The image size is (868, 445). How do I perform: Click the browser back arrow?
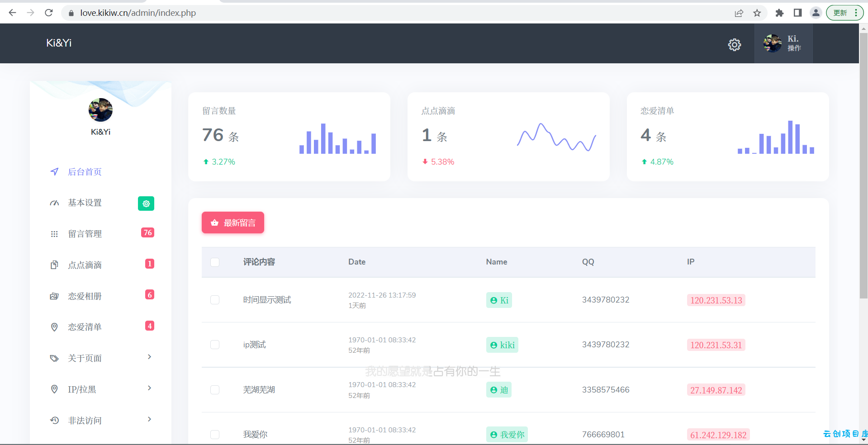12,13
